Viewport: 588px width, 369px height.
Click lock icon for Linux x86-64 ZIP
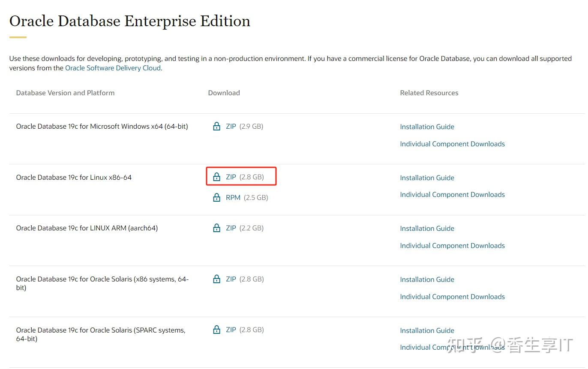tap(217, 177)
